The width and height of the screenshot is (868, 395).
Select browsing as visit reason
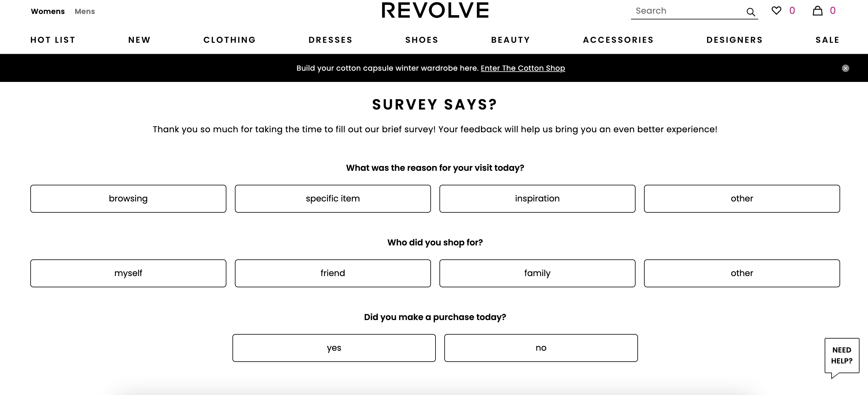128,198
